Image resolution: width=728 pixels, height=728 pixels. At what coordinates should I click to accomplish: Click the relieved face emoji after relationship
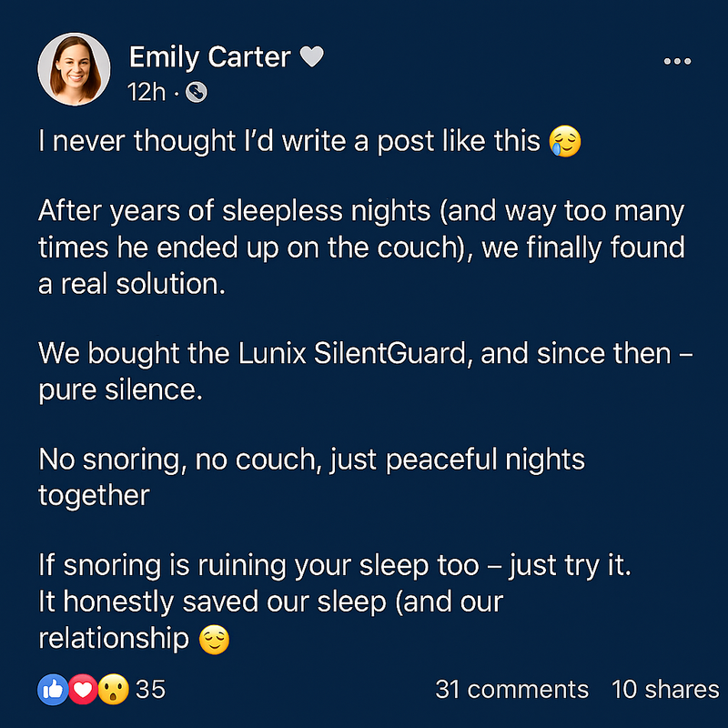point(215,640)
